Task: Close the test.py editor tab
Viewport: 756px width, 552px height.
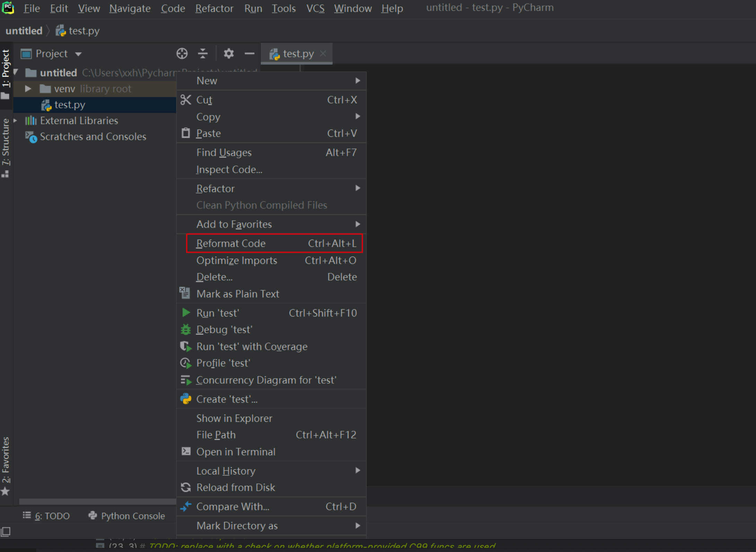Action: (323, 53)
